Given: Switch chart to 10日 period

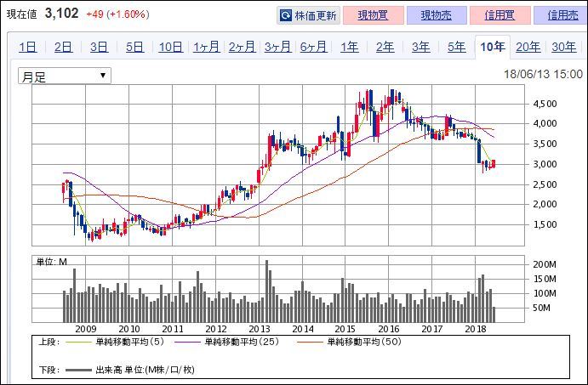Looking at the screenshot, I should pyautogui.click(x=171, y=48).
